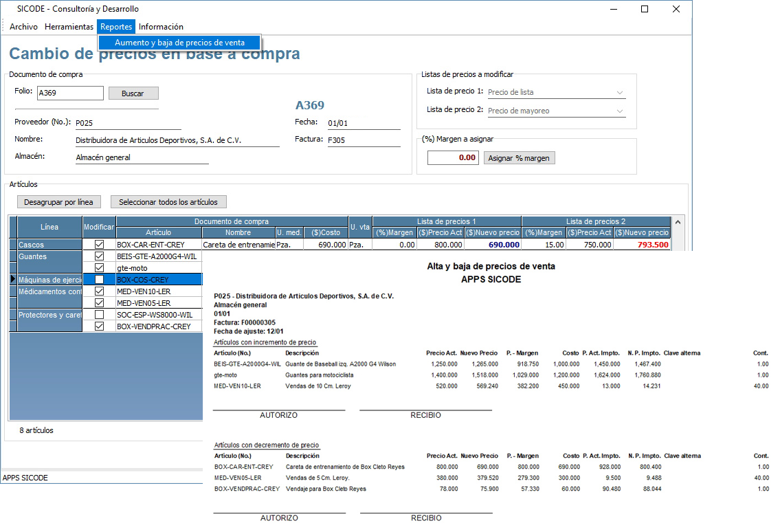The height and width of the screenshot is (532, 780).
Task: Click the Buscar button
Action: tap(133, 93)
